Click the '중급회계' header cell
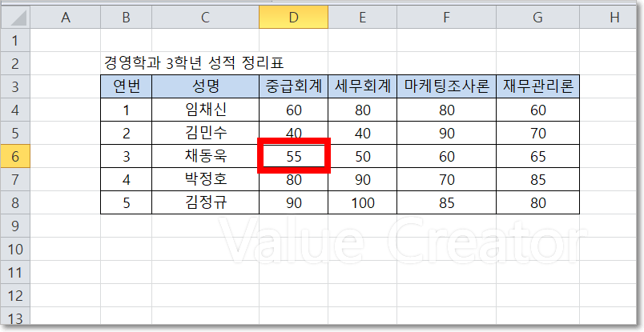The image size is (644, 332). (294, 86)
